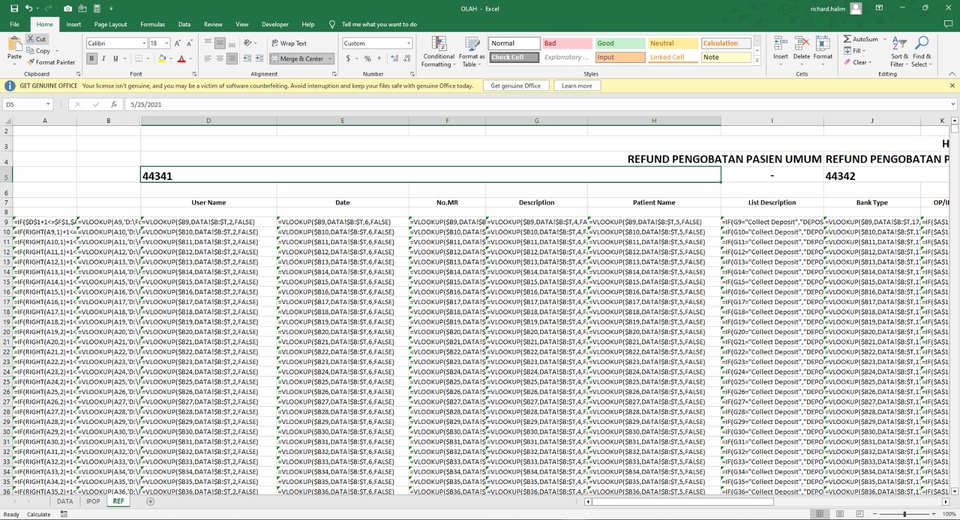Cut the selected cell contents
This screenshot has width=960, height=520.
click(x=36, y=39)
